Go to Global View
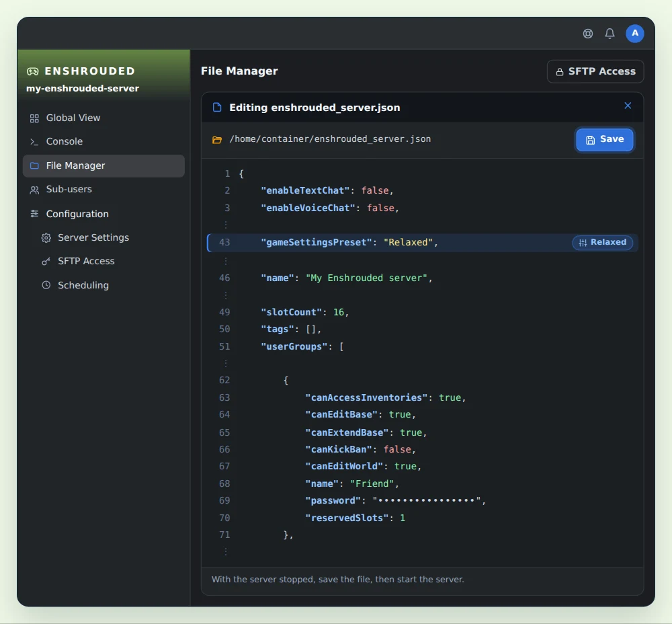Screen dimensions: 672x624 tap(103, 118)
